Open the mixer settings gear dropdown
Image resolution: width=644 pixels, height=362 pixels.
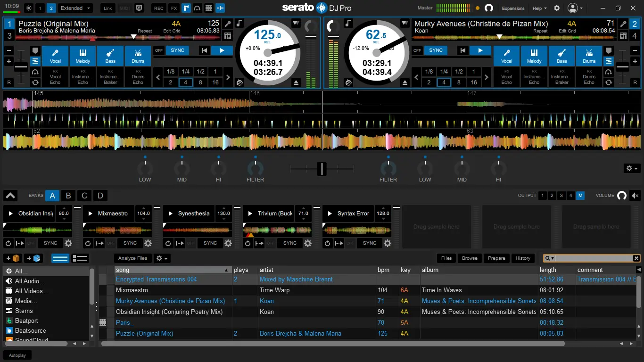[x=631, y=168]
